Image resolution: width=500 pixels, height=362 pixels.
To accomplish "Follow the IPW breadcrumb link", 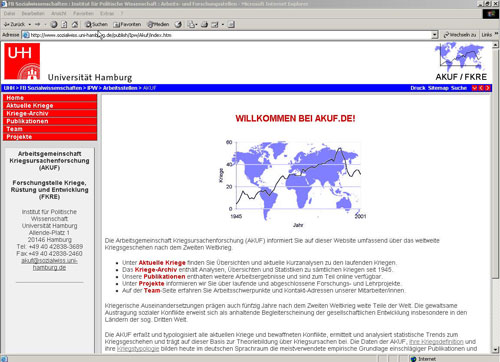I will coord(92,88).
